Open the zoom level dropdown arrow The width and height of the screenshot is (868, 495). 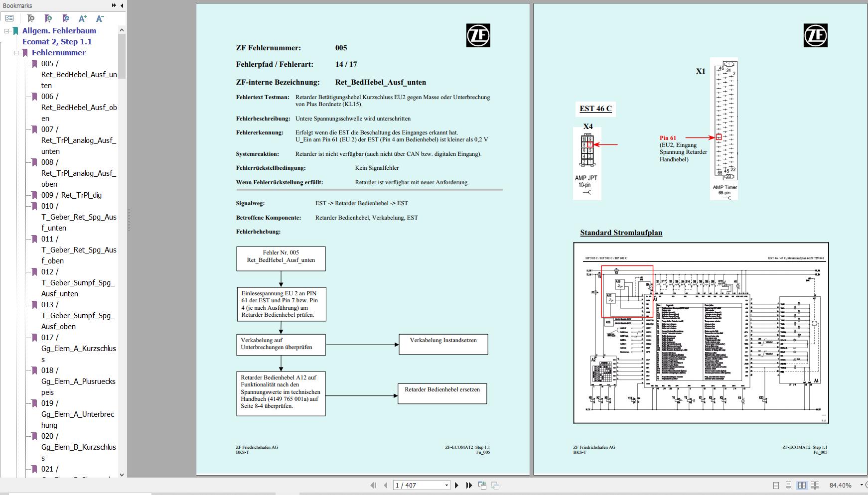(x=861, y=485)
